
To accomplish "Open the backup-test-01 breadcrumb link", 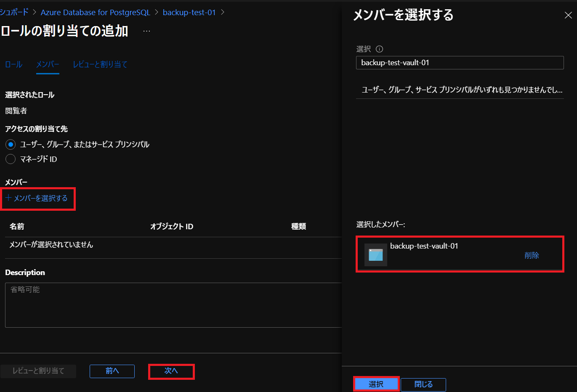I will pos(189,13).
